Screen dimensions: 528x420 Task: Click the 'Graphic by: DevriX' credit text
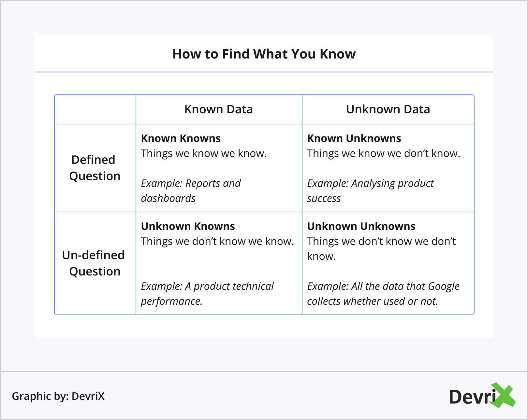pyautogui.click(x=58, y=396)
